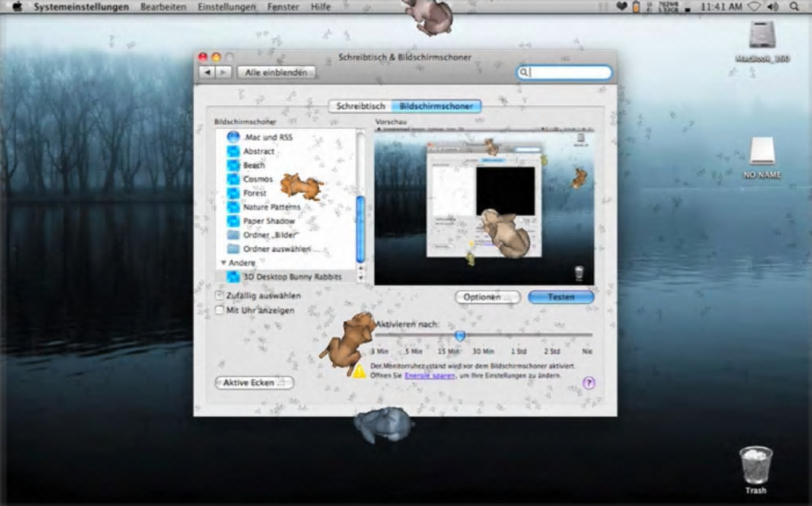Open Spotlight search magnifier icon

(794, 6)
